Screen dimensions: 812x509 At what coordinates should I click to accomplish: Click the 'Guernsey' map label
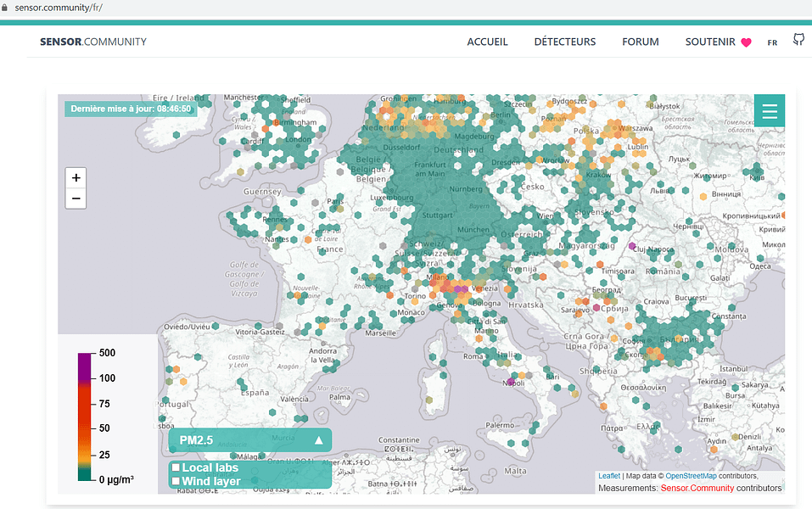[262, 192]
